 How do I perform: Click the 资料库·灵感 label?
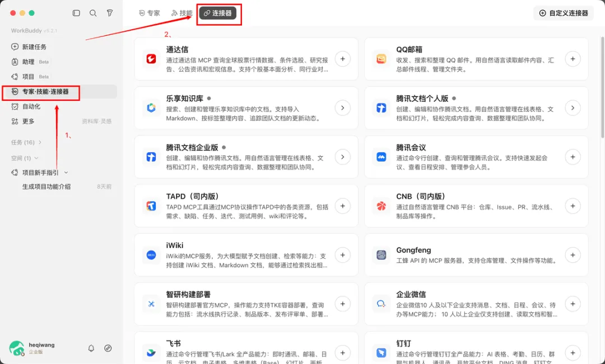coord(96,122)
